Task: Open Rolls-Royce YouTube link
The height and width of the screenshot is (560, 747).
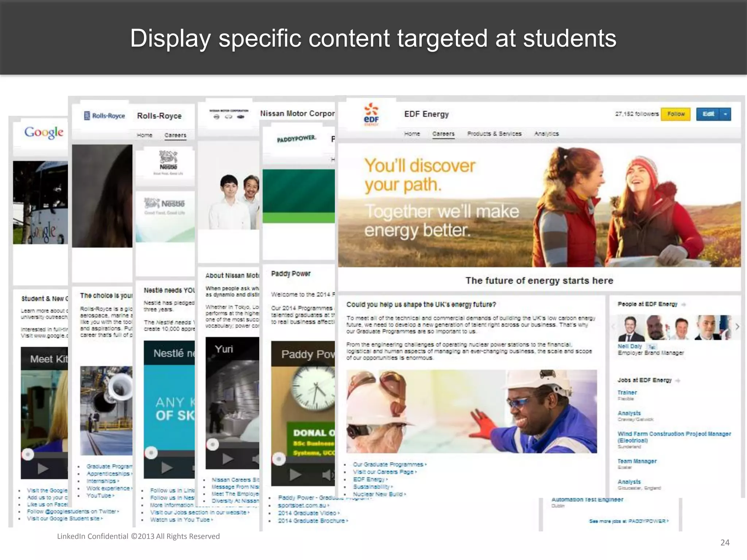Action: (100, 495)
